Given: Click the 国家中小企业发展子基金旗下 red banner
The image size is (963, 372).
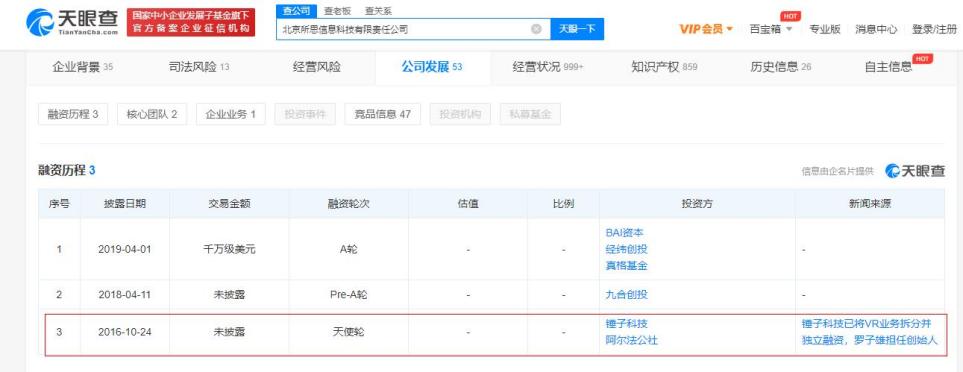Looking at the screenshot, I should pos(191,23).
